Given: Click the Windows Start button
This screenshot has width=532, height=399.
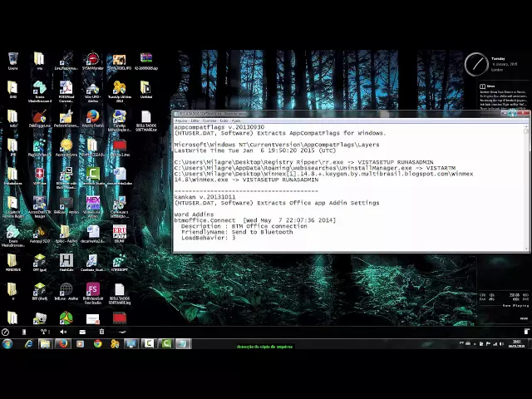Looking at the screenshot, I should [x=7, y=343].
